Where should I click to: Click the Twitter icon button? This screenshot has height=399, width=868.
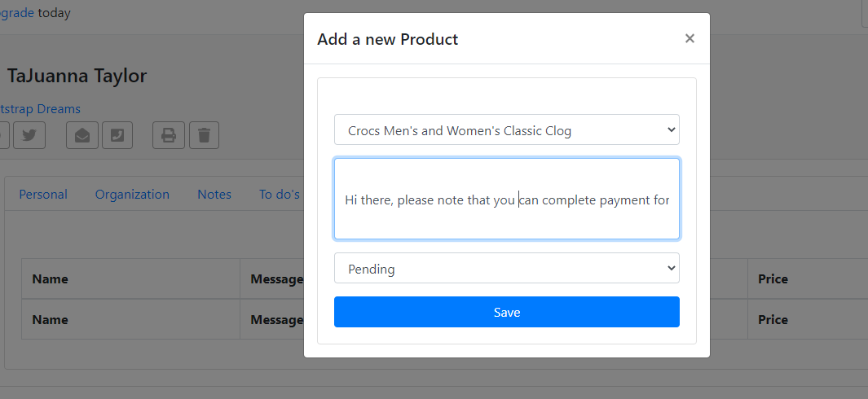coord(30,135)
